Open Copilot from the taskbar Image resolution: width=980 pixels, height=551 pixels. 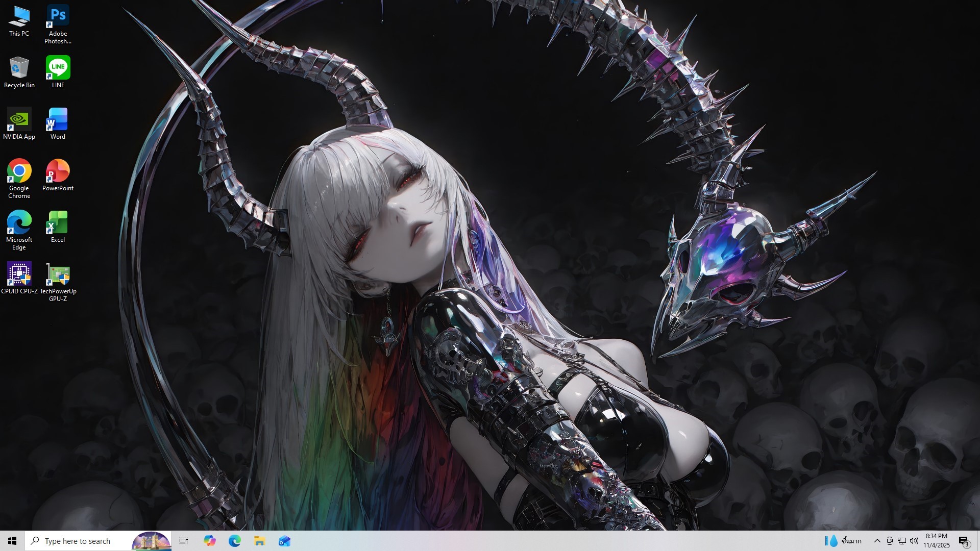tap(209, 541)
